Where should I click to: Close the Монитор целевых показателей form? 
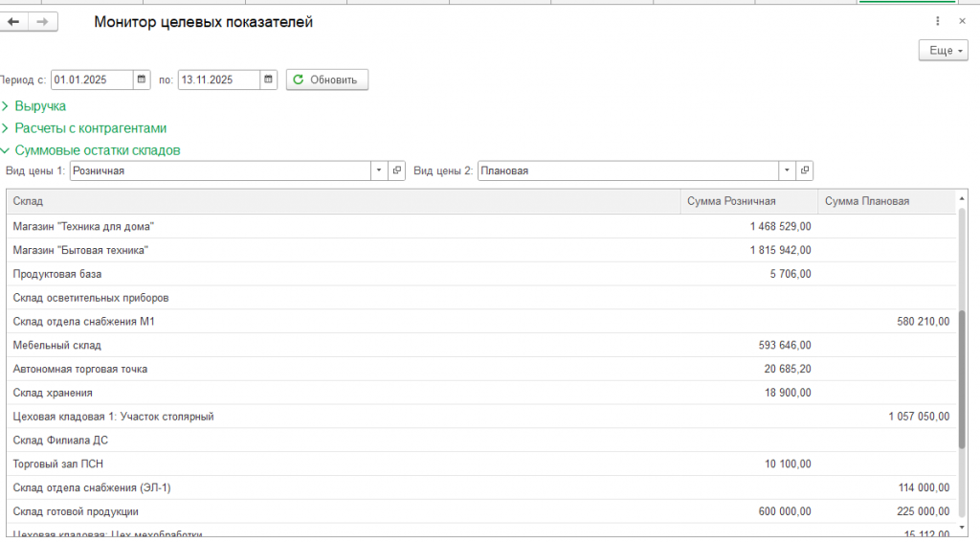click(962, 21)
